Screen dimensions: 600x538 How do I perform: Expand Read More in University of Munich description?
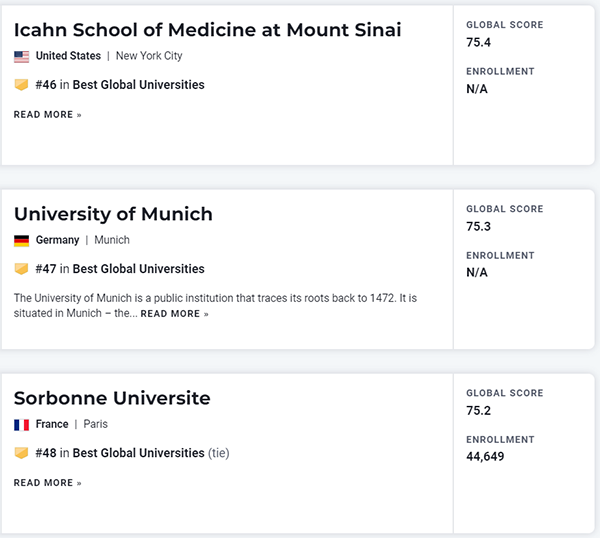coord(174,314)
